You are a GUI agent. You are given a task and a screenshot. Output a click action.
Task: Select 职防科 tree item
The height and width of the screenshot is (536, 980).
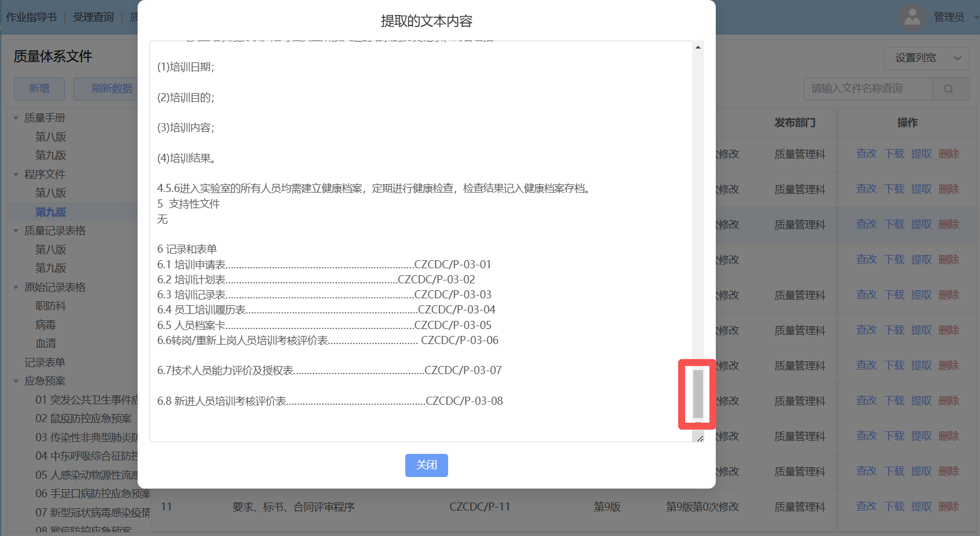click(x=51, y=305)
